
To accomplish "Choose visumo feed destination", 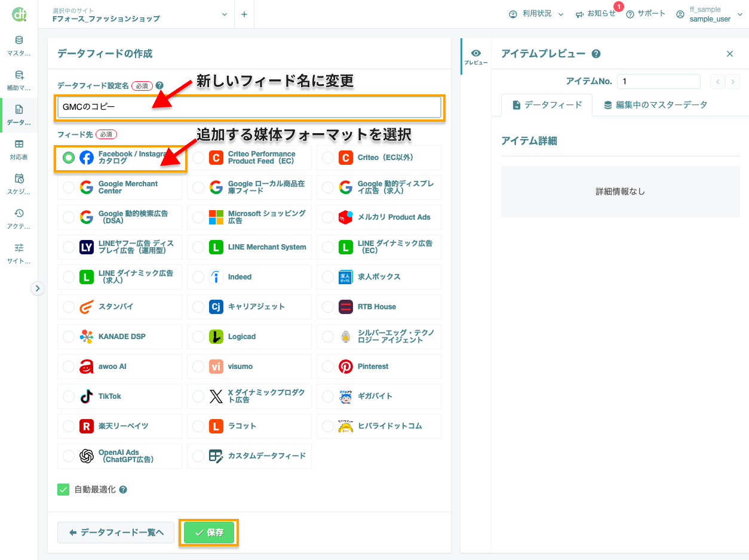I will point(250,367).
